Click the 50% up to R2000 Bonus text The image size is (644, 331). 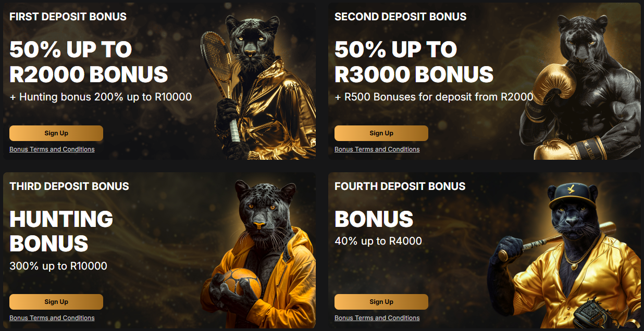click(x=89, y=62)
